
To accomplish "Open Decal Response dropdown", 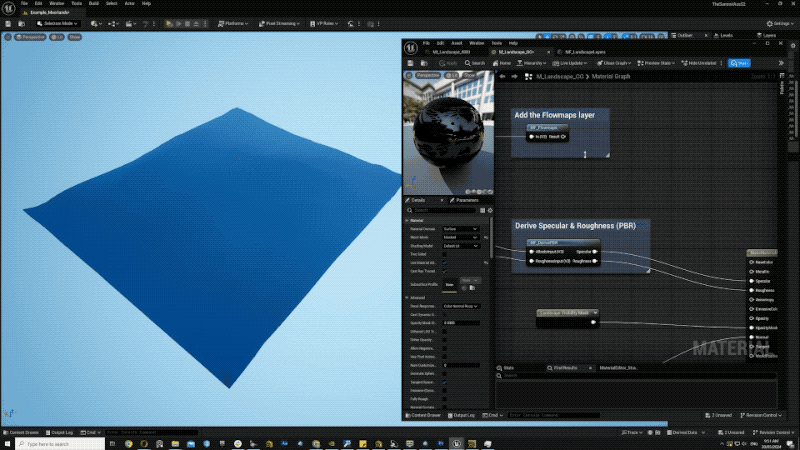I will point(460,306).
